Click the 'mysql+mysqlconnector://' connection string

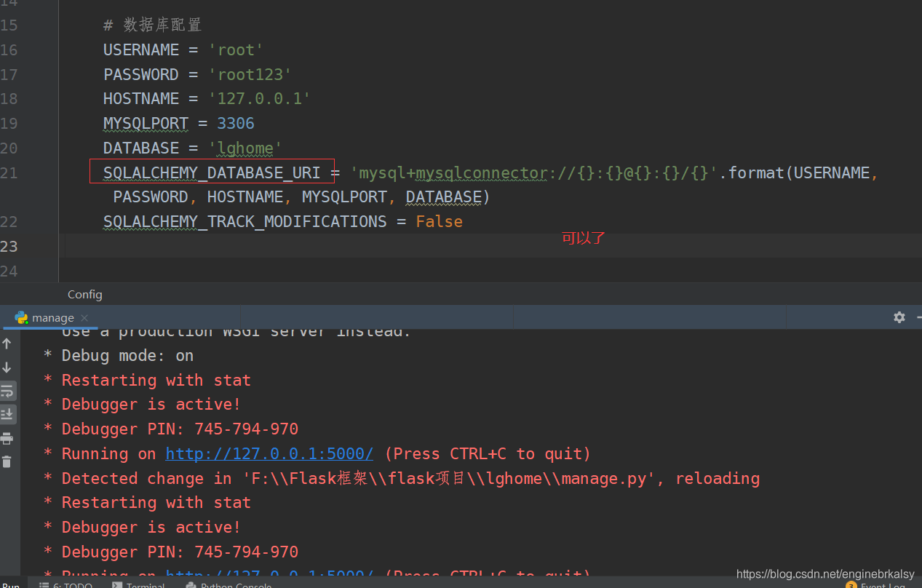click(x=535, y=172)
